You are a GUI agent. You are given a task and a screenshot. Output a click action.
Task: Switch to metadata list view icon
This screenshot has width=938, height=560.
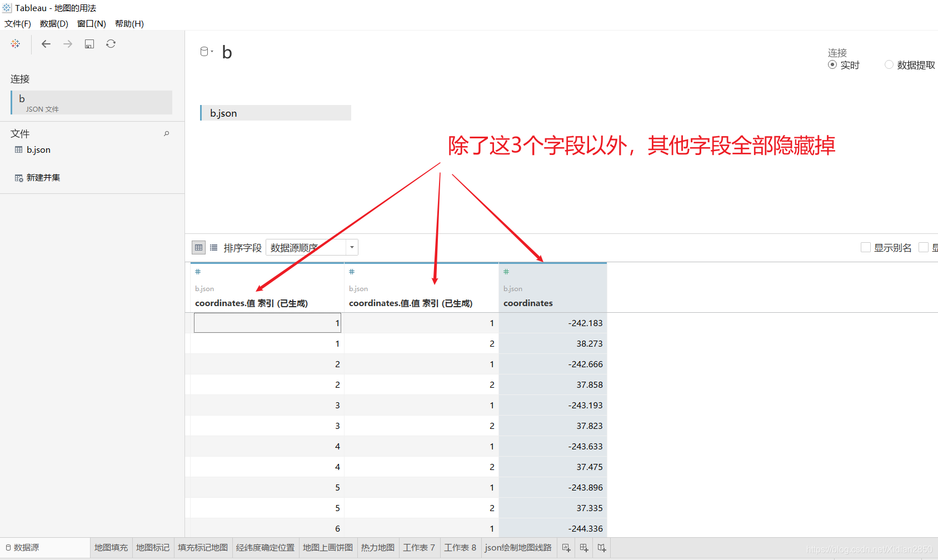pos(213,247)
